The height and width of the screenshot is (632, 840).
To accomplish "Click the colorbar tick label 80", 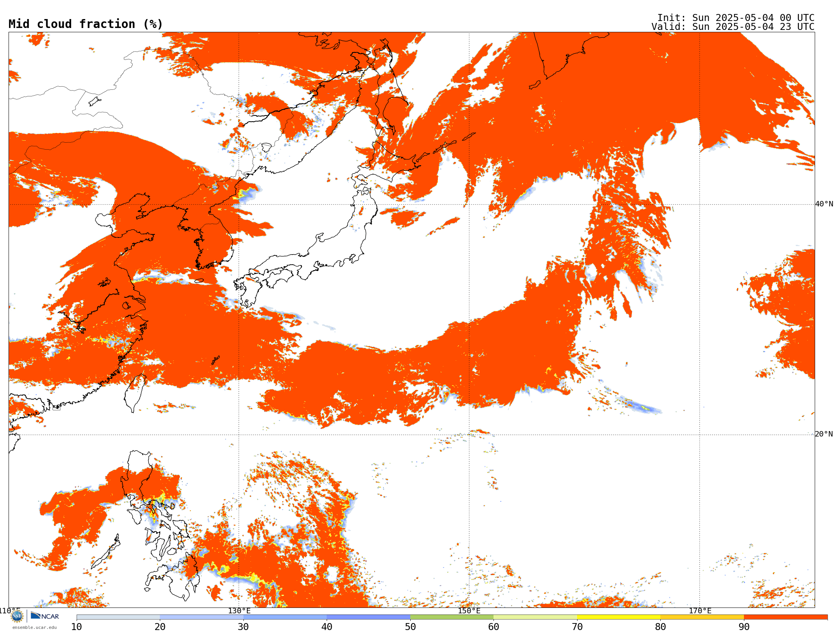I will (x=660, y=627).
